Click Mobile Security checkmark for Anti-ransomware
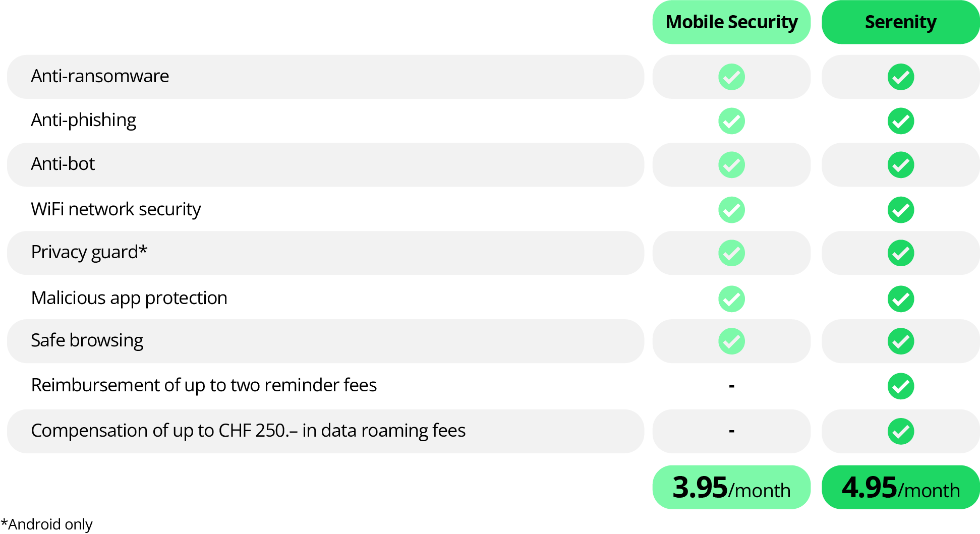The width and height of the screenshot is (980, 534). [731, 77]
